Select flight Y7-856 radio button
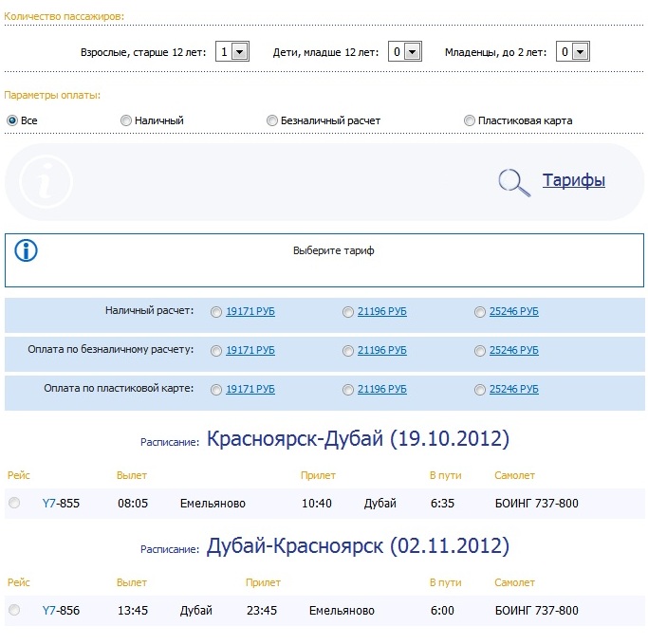This screenshot has width=648, height=644. tap(14, 610)
